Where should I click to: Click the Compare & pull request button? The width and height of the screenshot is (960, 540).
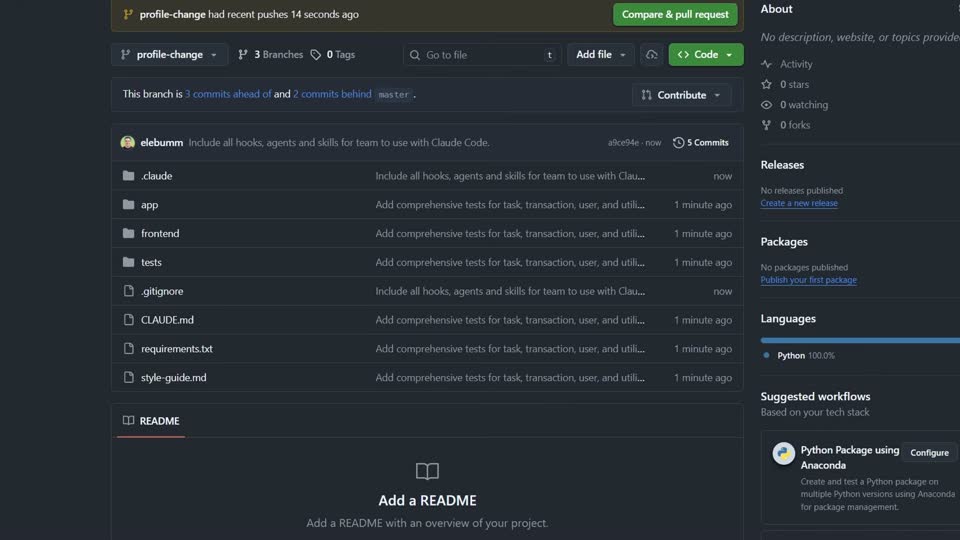pos(675,14)
